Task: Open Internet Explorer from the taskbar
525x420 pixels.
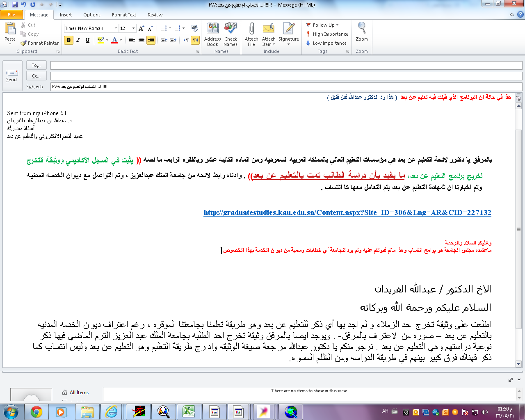Action: [112, 412]
